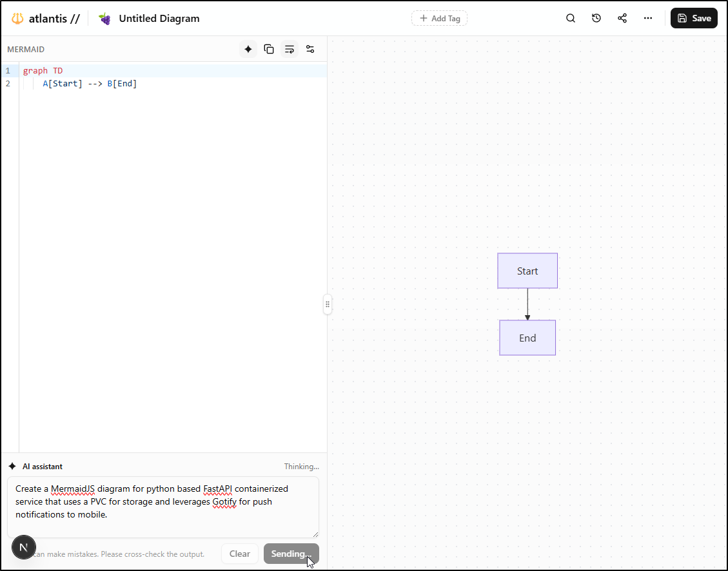This screenshot has width=728, height=571.
Task: Select the Start node in diagram
Action: (527, 271)
